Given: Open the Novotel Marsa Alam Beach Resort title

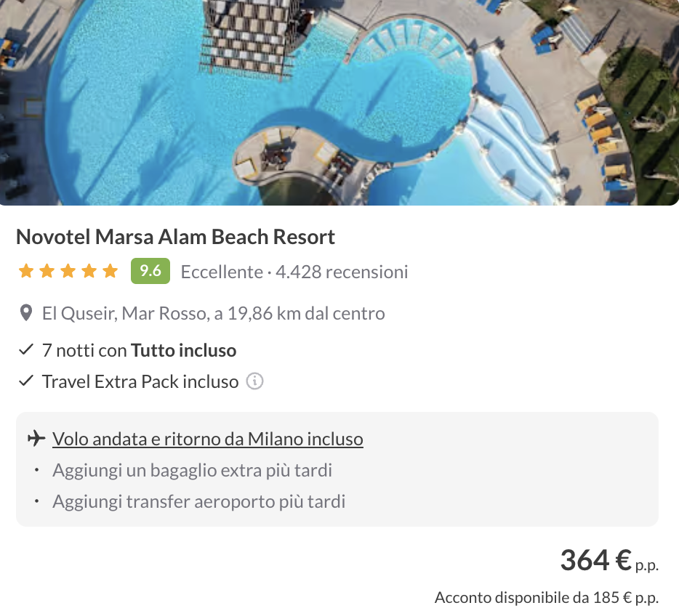Looking at the screenshot, I should pyautogui.click(x=175, y=237).
